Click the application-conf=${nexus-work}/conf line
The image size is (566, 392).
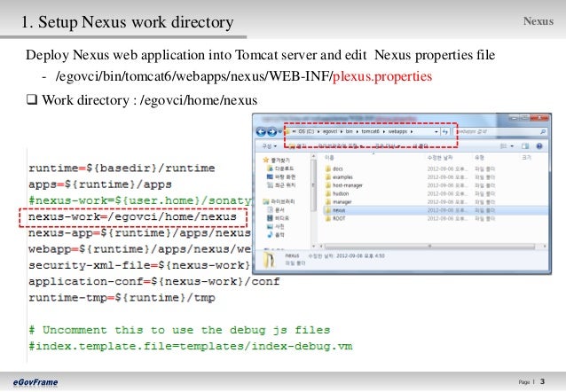pos(154,281)
